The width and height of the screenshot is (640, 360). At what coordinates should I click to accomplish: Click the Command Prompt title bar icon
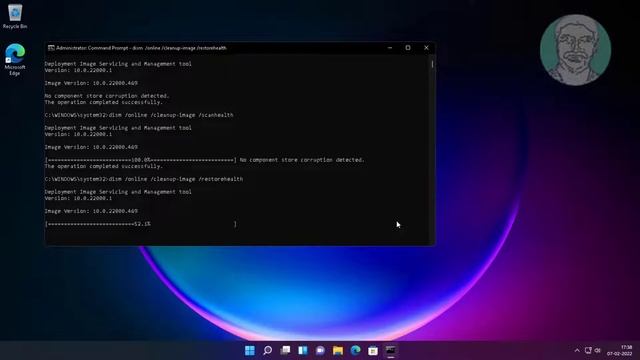point(51,48)
